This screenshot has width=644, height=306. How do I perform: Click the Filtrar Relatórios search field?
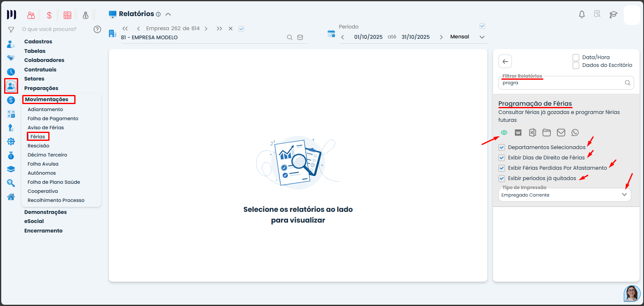pyautogui.click(x=560, y=83)
